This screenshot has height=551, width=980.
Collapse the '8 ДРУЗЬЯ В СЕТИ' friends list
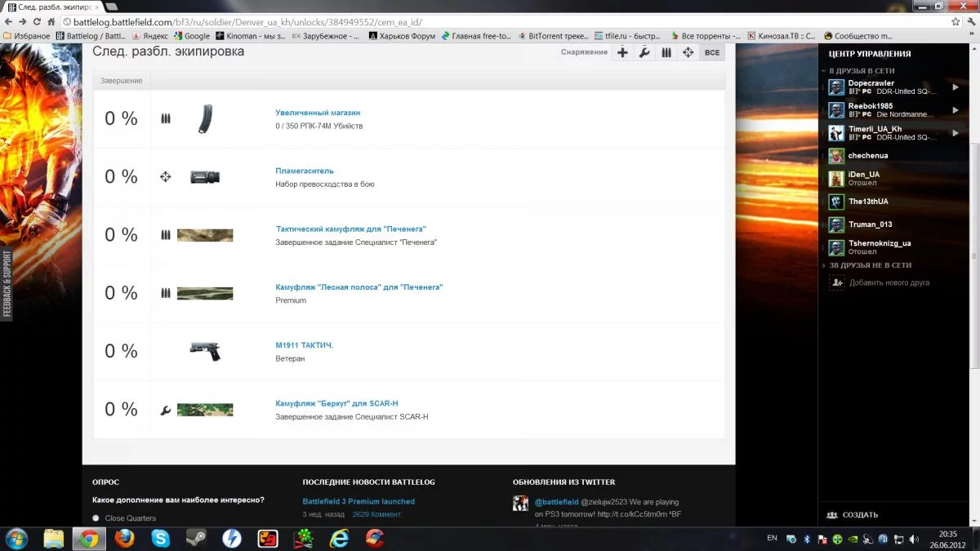(862, 71)
